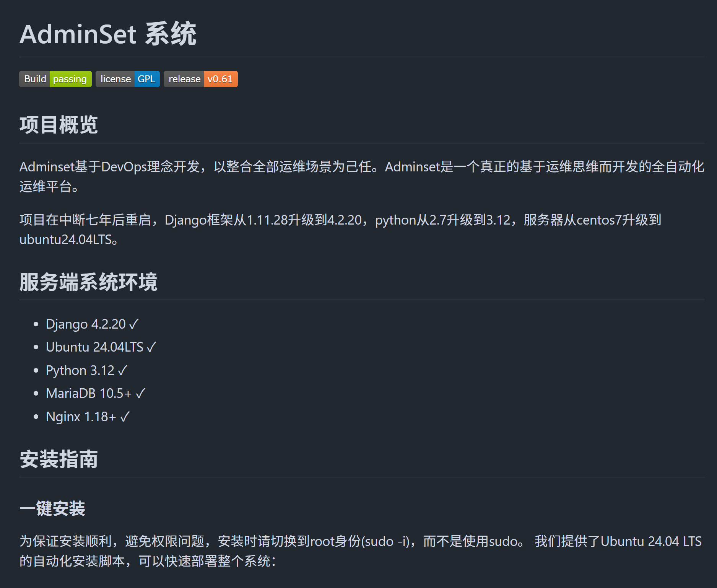Click the checkmark next to Python 3.12
The height and width of the screenshot is (588, 717).
click(123, 371)
